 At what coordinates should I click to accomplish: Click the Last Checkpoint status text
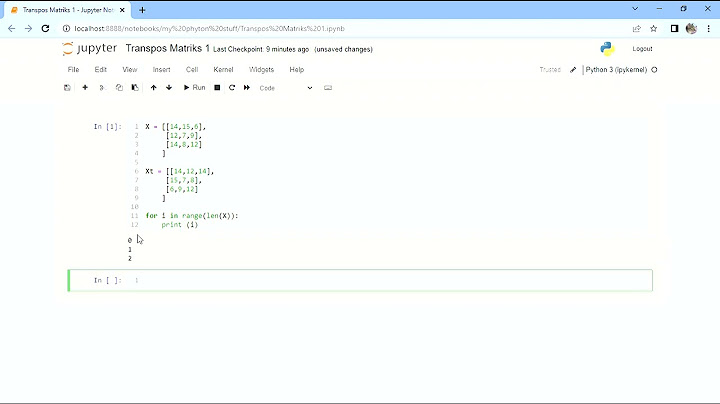click(x=261, y=49)
